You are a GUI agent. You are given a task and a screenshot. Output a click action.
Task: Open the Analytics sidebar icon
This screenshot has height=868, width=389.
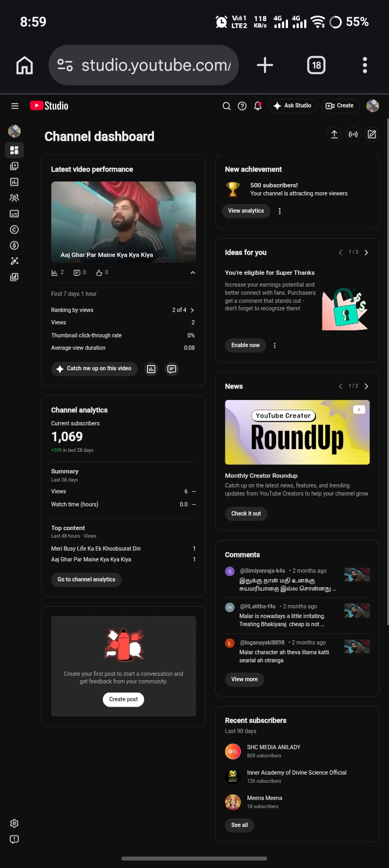point(15,182)
